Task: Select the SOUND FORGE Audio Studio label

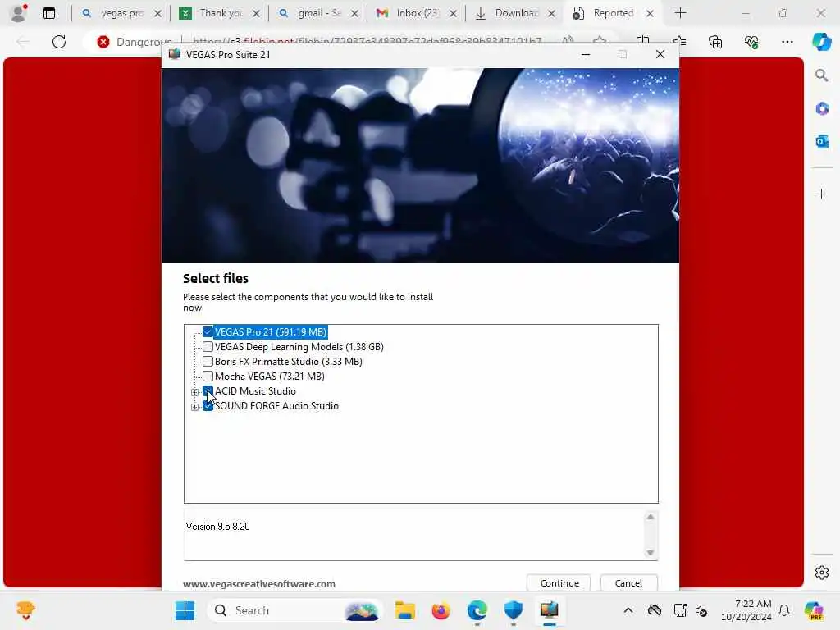Action: pos(276,406)
